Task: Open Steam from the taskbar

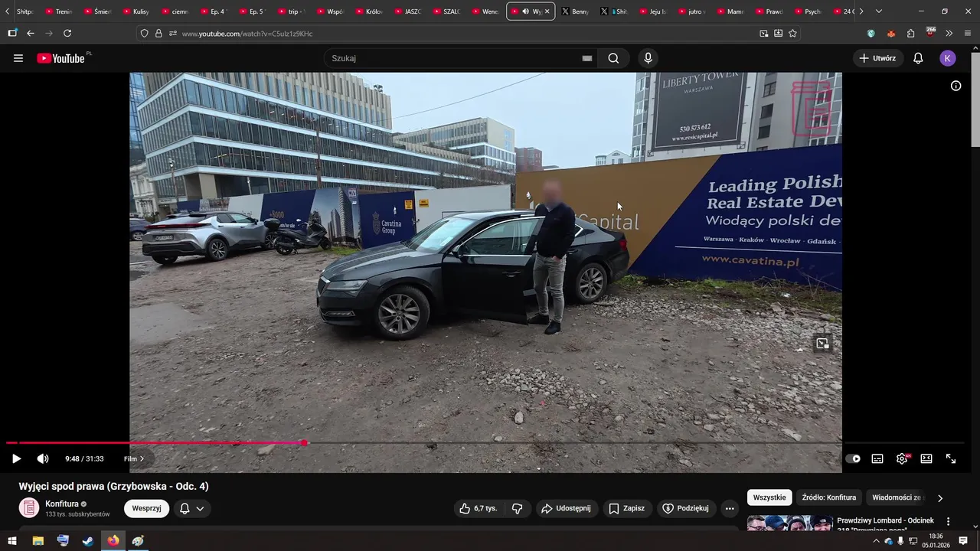Action: coord(88,540)
